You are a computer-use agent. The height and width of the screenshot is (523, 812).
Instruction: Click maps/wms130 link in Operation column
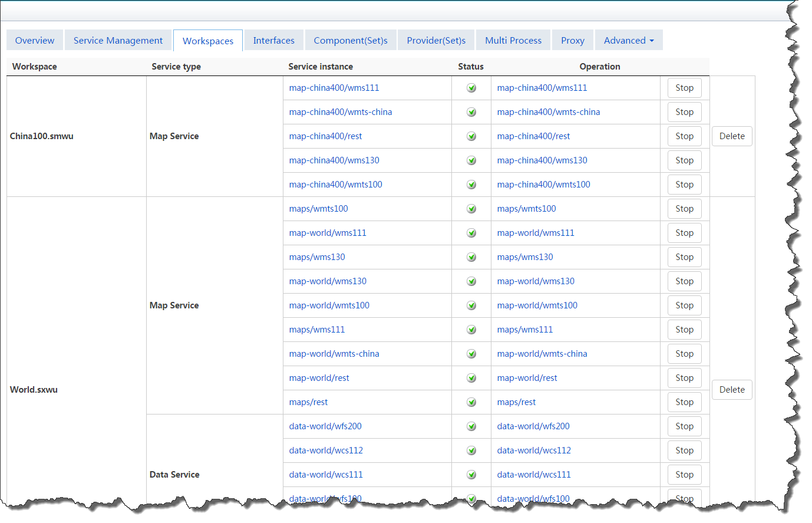tap(525, 257)
